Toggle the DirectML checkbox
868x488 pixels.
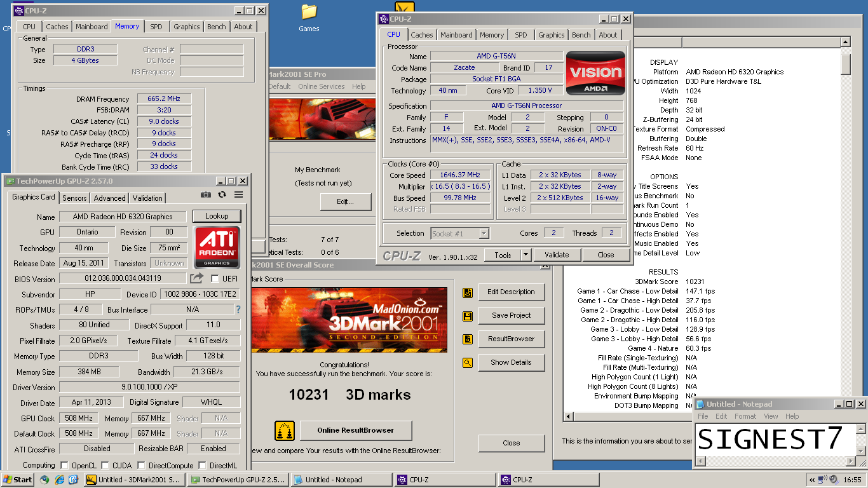(201, 466)
